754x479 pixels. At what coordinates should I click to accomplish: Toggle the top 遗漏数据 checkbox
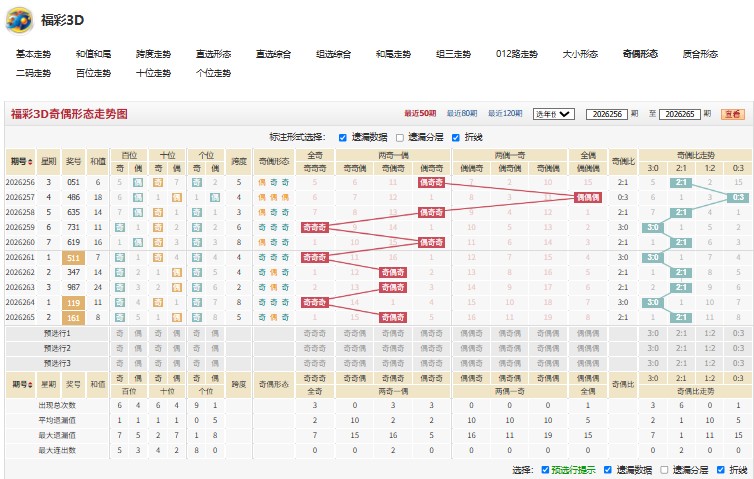pyautogui.click(x=342, y=138)
